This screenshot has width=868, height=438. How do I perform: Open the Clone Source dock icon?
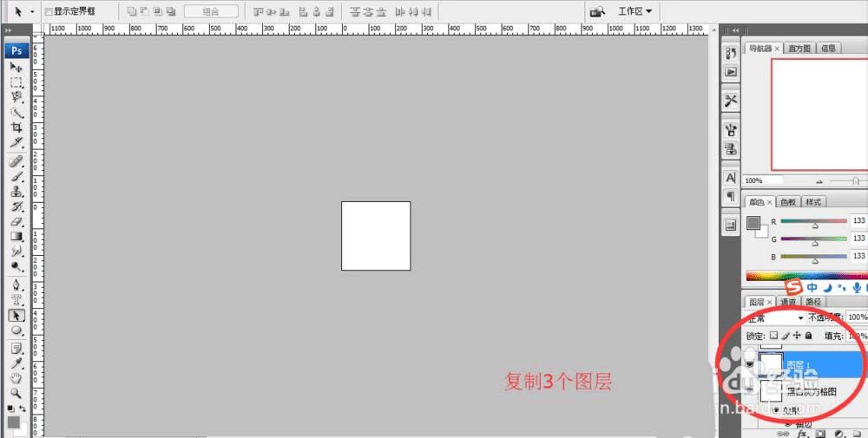tap(731, 149)
